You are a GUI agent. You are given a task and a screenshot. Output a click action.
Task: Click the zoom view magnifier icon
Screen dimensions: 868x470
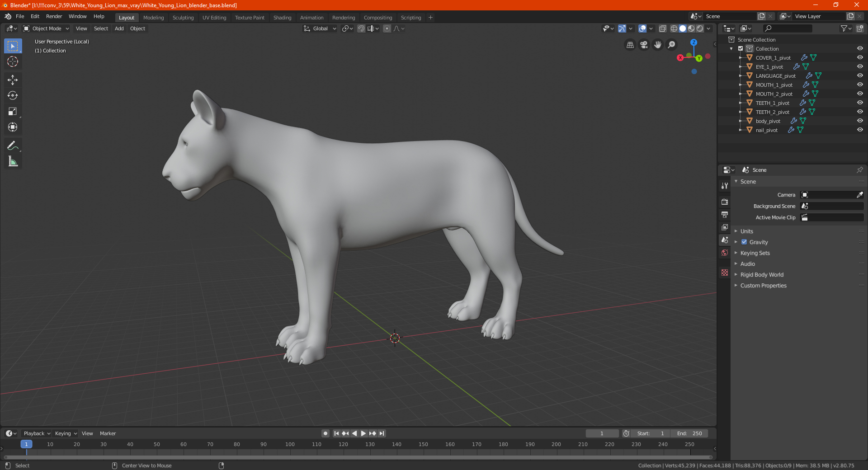672,45
